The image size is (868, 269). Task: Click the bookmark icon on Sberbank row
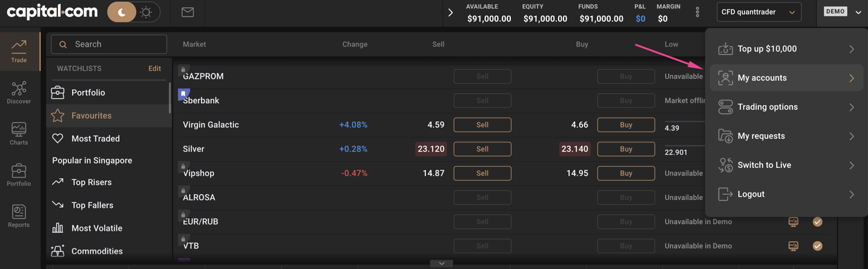point(183,94)
